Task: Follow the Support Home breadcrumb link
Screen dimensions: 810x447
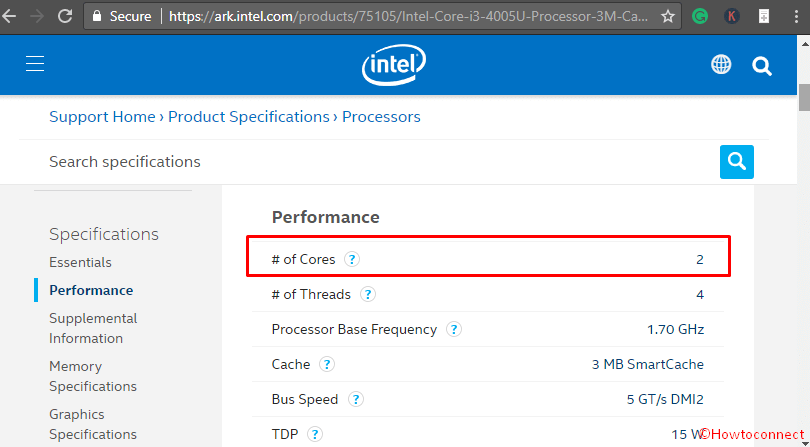Action: point(102,117)
